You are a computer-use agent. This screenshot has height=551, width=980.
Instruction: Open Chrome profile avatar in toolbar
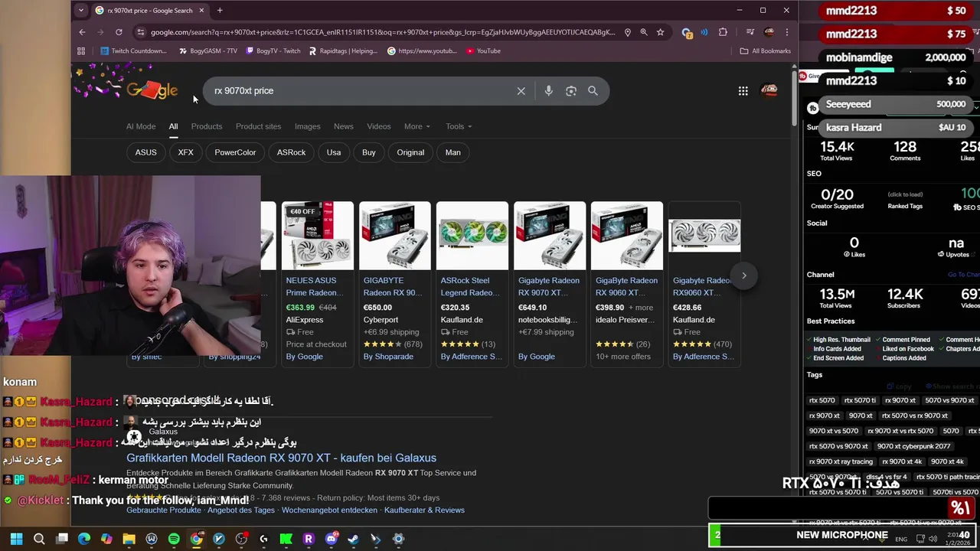(769, 32)
